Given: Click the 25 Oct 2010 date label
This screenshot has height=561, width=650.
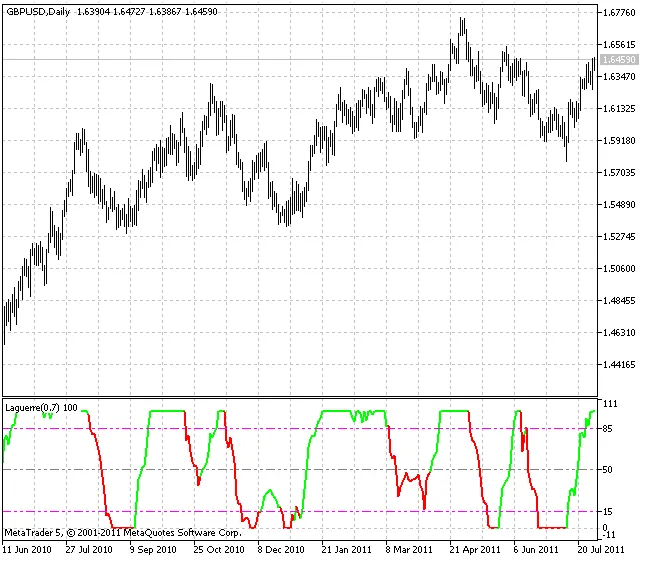Looking at the screenshot, I should [x=219, y=550].
